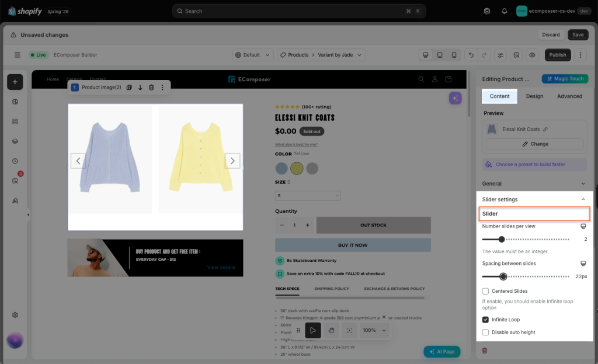Open the templates icon in left sidebar

coord(15,101)
